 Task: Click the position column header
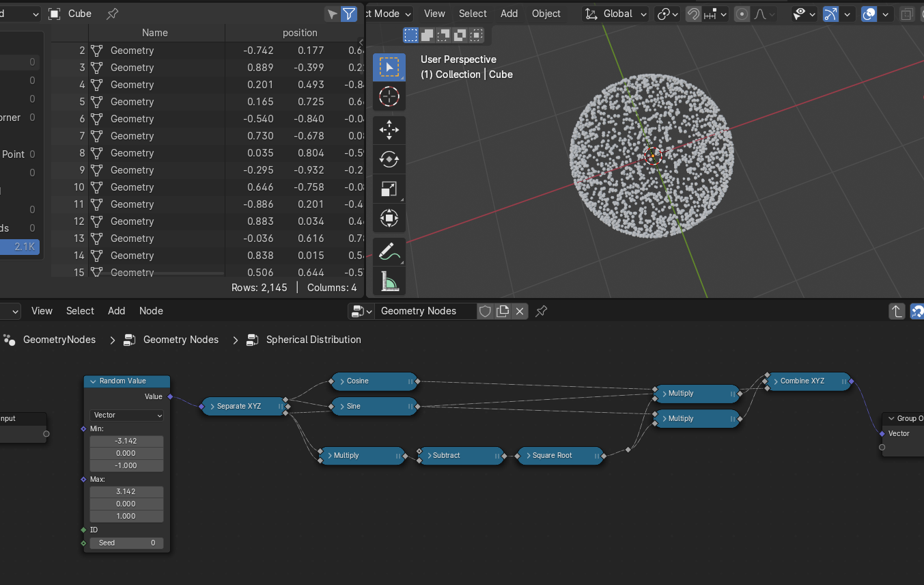pyautogui.click(x=300, y=33)
